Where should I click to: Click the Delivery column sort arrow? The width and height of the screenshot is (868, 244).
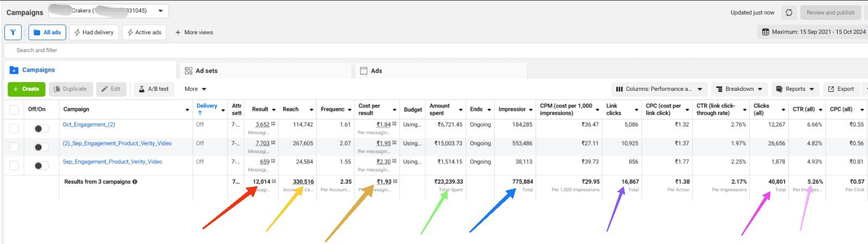[200, 113]
